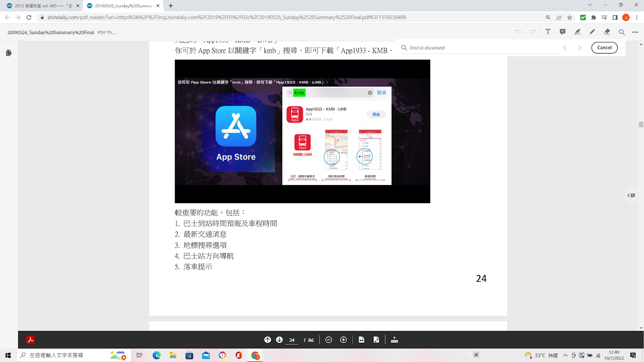Click the address bar URL
This screenshot has width=644, height=362.
pyautogui.click(x=227, y=17)
